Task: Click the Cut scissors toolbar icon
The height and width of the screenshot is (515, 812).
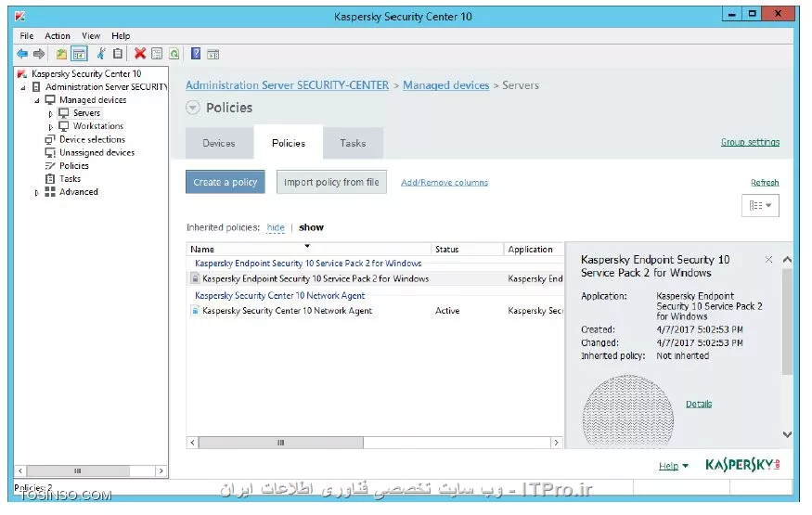Action: (101, 54)
